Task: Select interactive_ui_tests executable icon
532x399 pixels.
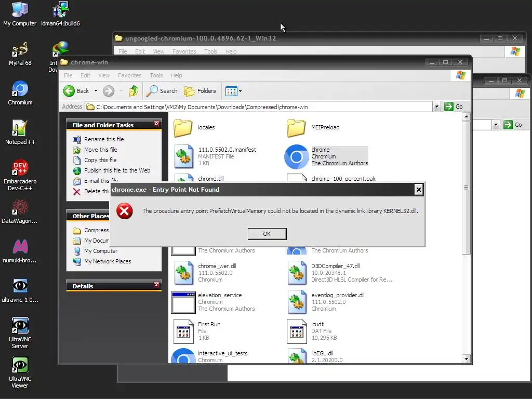Action: coord(183,355)
